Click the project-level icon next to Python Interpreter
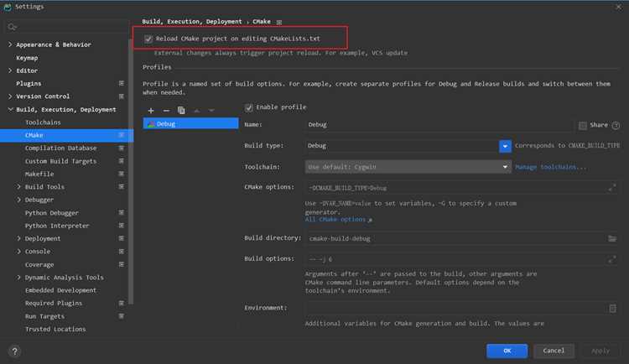The width and height of the screenshot is (629, 364). 121,226
